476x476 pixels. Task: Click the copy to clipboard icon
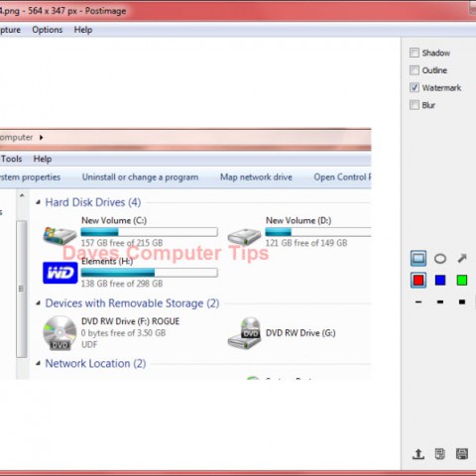point(439,454)
